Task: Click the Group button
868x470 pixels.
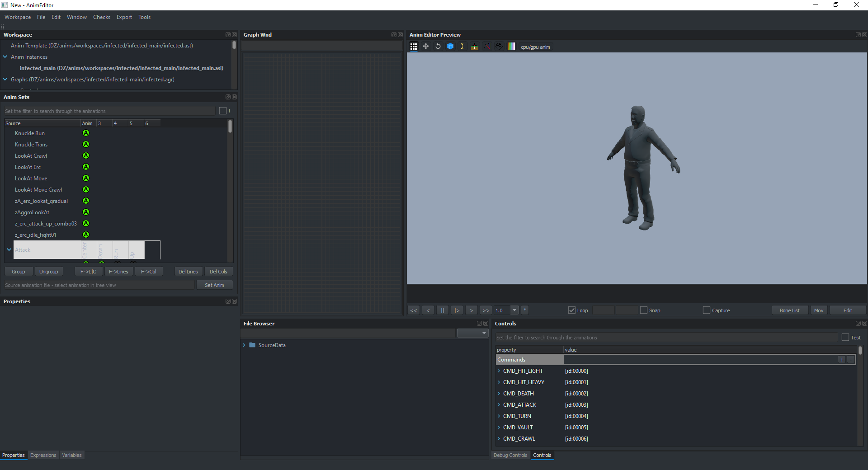Action: [x=19, y=272]
